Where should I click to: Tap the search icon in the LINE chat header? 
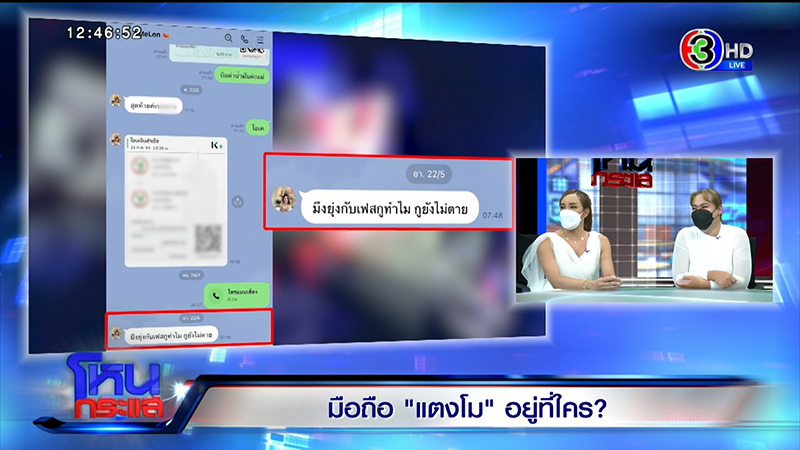(x=229, y=38)
